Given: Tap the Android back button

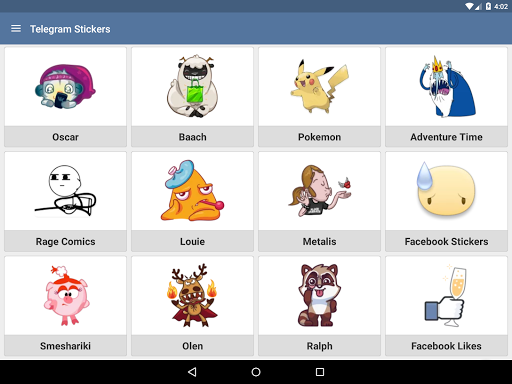Looking at the screenshot, I should pos(192,372).
